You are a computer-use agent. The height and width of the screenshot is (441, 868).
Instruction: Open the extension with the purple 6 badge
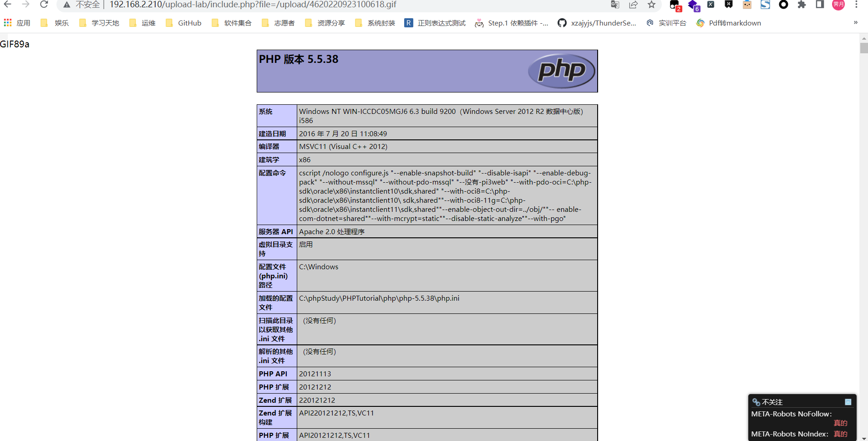[693, 5]
